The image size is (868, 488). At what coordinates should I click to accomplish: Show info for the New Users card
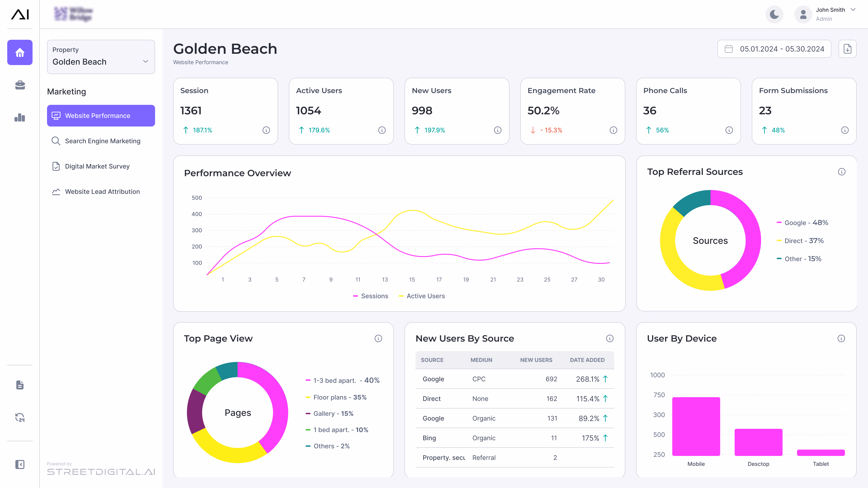click(498, 130)
